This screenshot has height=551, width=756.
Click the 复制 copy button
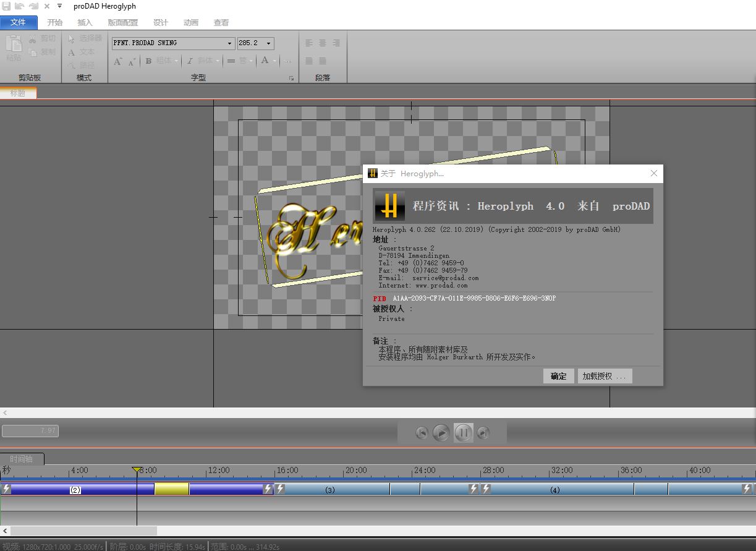pyautogui.click(x=42, y=52)
